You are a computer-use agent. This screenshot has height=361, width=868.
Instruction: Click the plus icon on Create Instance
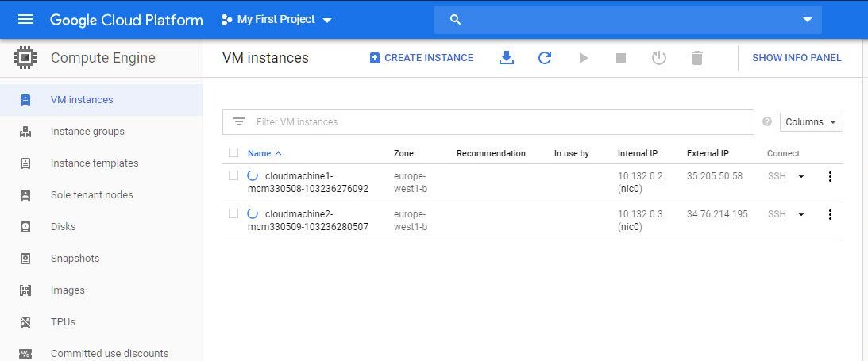pos(374,58)
